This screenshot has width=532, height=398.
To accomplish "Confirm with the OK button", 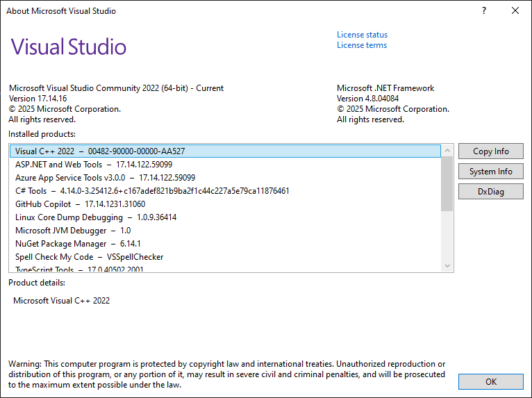I will coord(490,382).
